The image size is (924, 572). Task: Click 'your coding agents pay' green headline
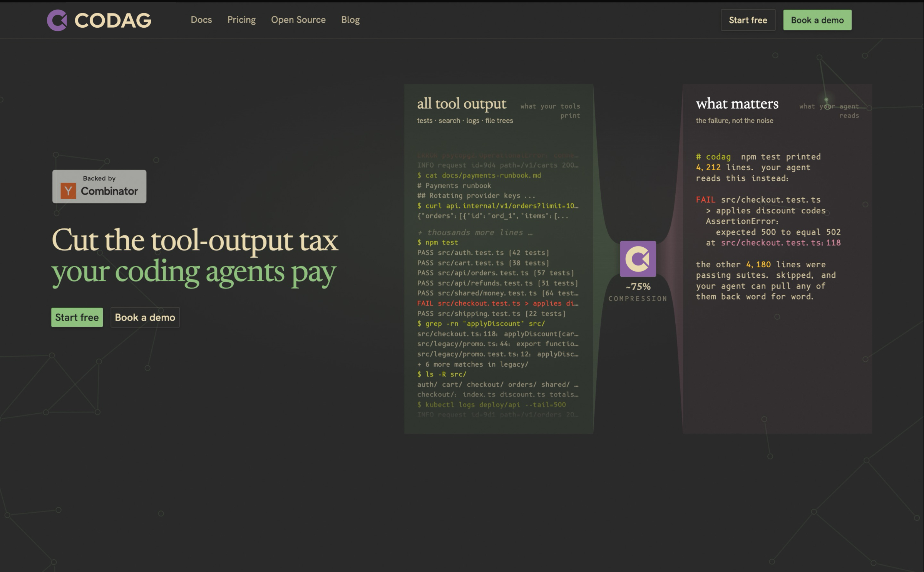pos(194,272)
